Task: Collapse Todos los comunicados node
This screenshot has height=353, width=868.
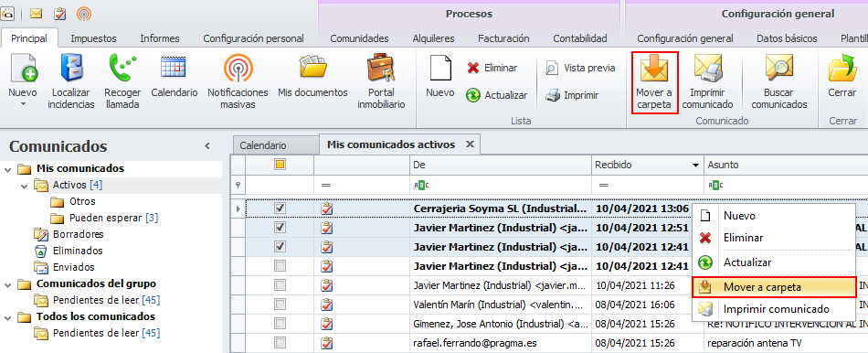Action: point(7,317)
